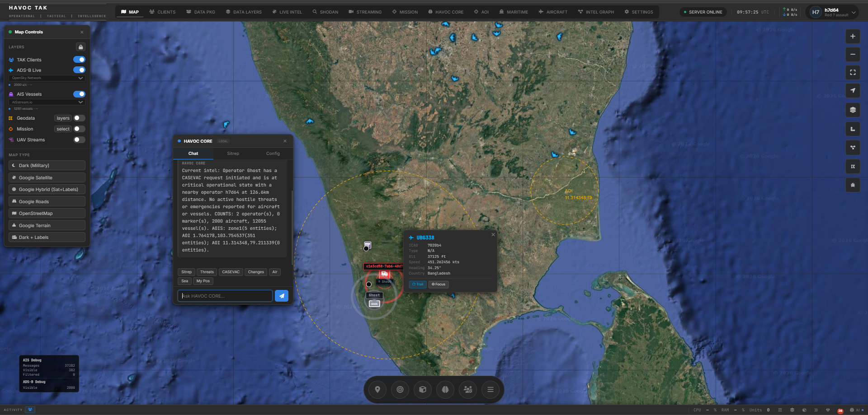
Task: Click the Sea quick prompt button
Action: [184, 281]
